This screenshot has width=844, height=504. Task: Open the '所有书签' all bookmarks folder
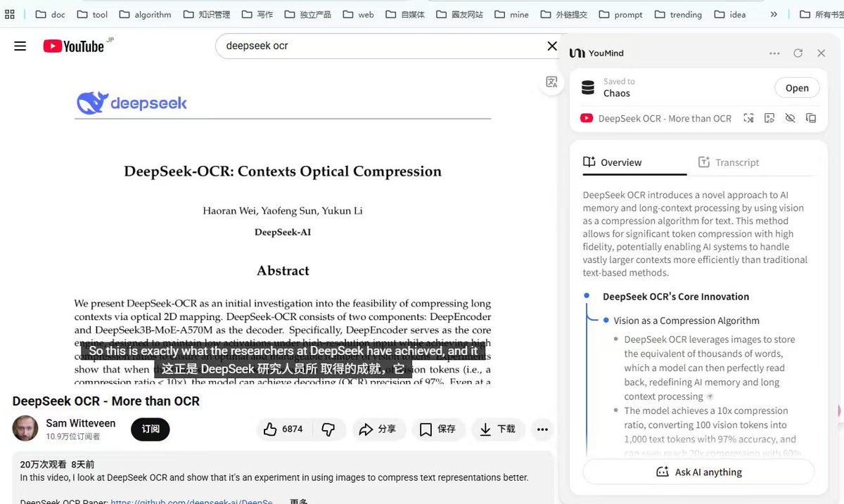(821, 14)
